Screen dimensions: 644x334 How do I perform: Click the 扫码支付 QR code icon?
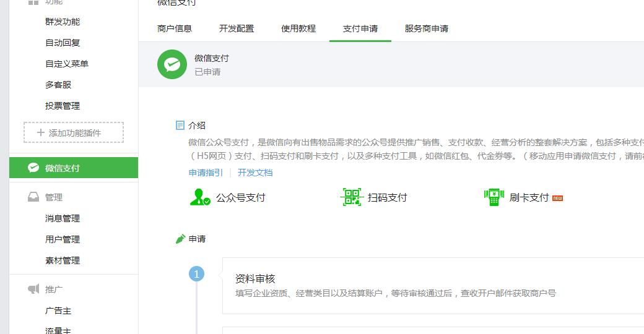(352, 197)
